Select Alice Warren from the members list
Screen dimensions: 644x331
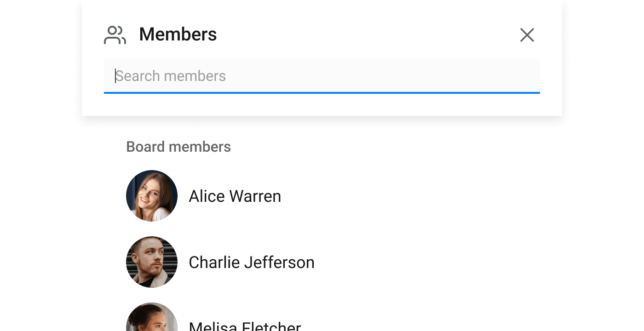[235, 196]
